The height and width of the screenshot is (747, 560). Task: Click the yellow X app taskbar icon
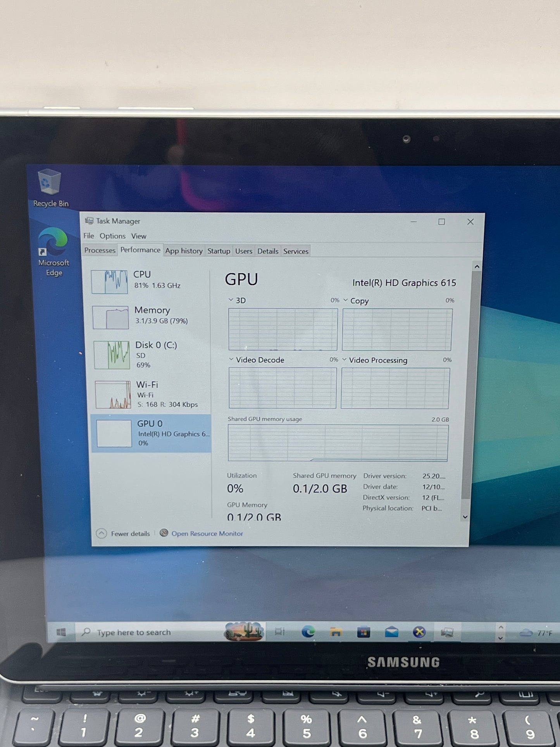pyautogui.click(x=419, y=632)
